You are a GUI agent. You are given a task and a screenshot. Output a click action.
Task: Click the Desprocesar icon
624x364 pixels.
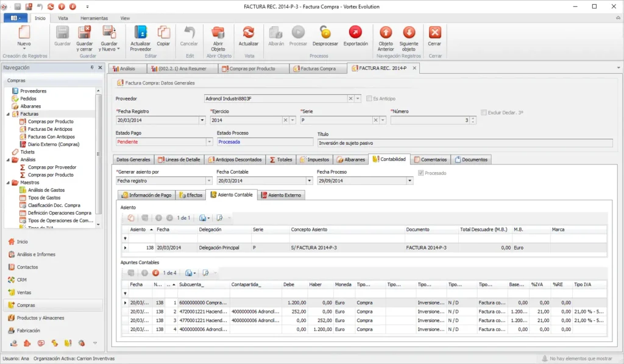tap(325, 33)
